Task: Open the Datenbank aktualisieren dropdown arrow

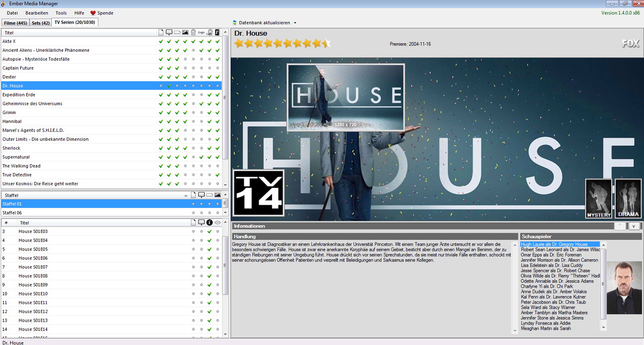Action: (x=295, y=23)
